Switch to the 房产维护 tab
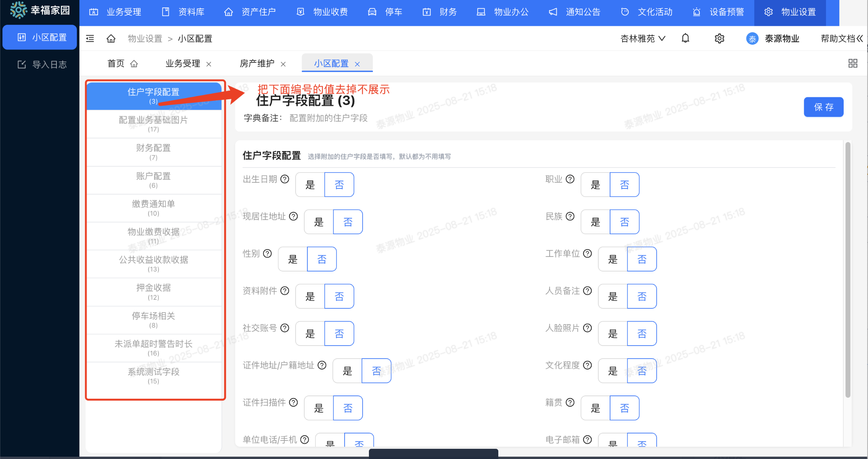 click(257, 64)
